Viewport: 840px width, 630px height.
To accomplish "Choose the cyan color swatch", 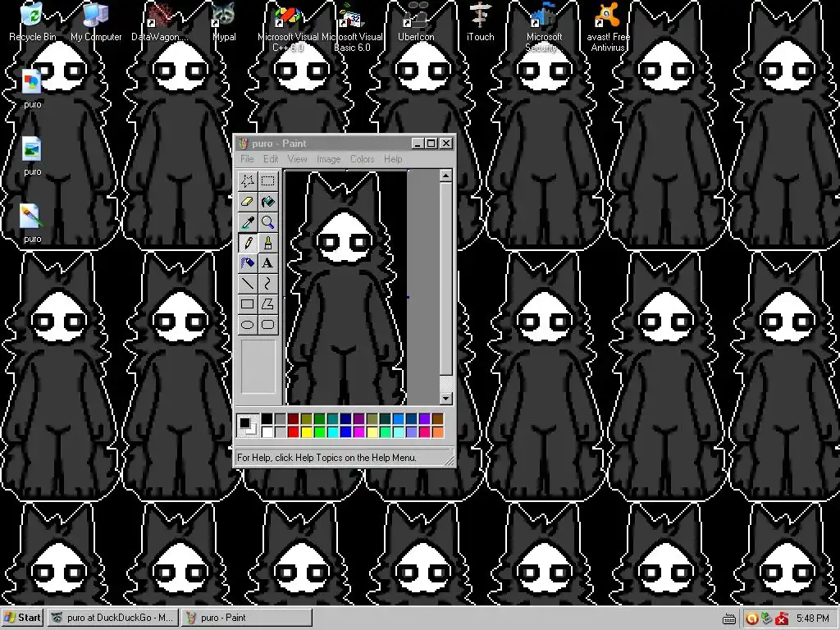I will [333, 431].
